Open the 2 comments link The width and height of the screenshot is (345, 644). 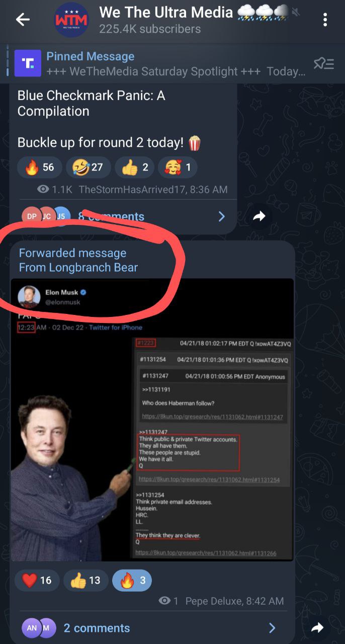[97, 628]
